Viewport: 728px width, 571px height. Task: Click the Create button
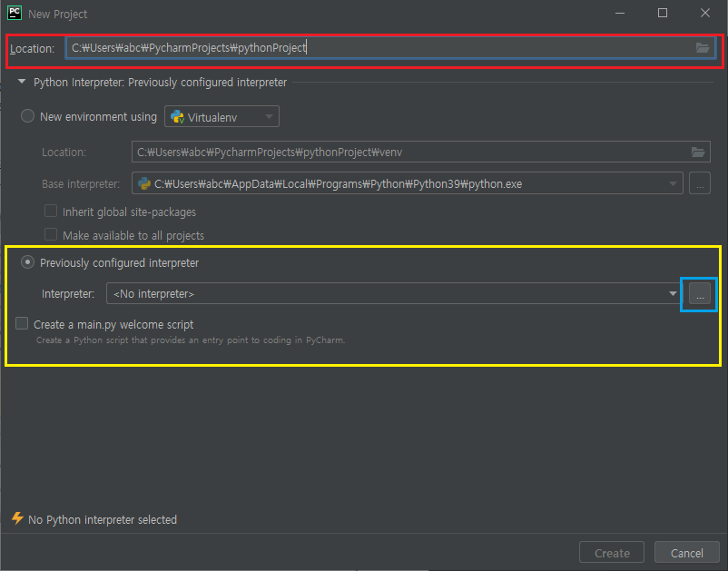pos(612,553)
